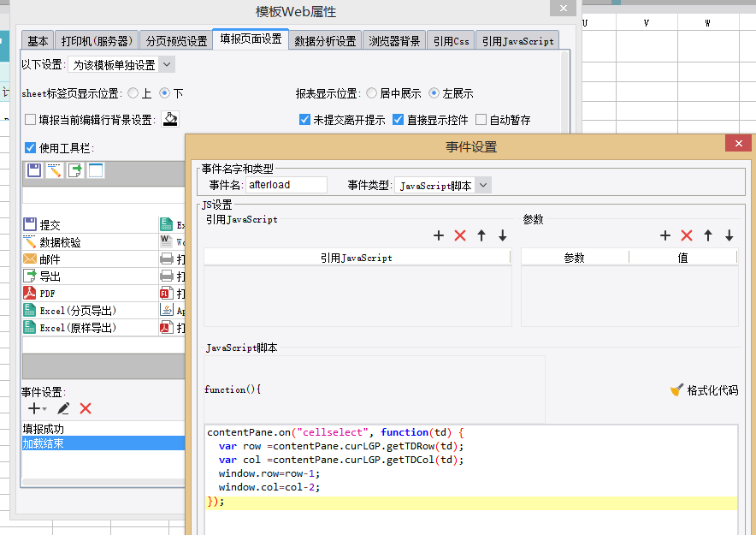Delete a parameter with the red X icon
Screen dimensions: 756x535
tap(687, 235)
